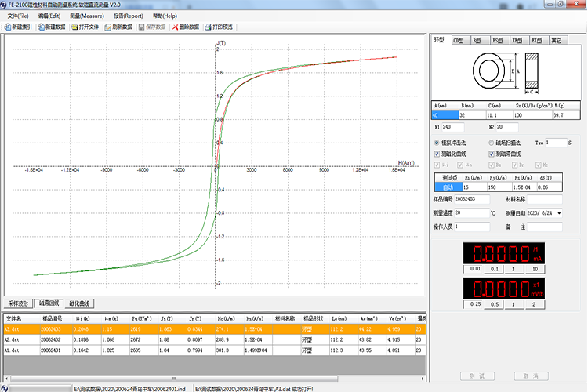Viewport: 588px width, 392px height.
Task: Select the 磁场扫描法 radio button
Action: pyautogui.click(x=492, y=143)
